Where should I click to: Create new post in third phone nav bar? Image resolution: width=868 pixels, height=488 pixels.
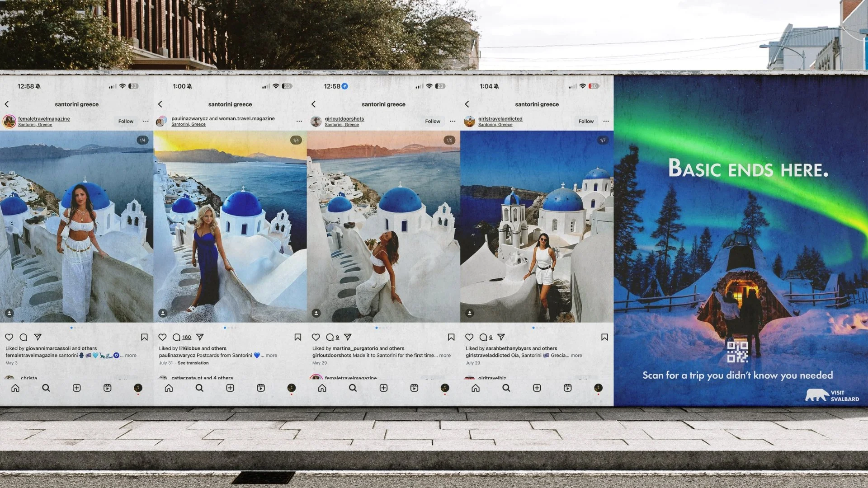[383, 388]
